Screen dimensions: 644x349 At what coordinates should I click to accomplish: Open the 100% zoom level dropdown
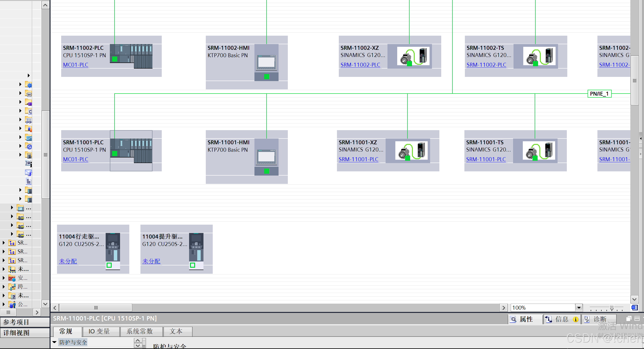pyautogui.click(x=579, y=308)
